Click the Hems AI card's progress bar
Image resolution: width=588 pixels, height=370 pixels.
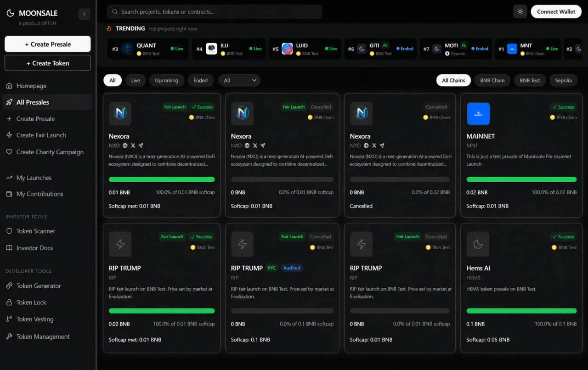click(x=521, y=311)
